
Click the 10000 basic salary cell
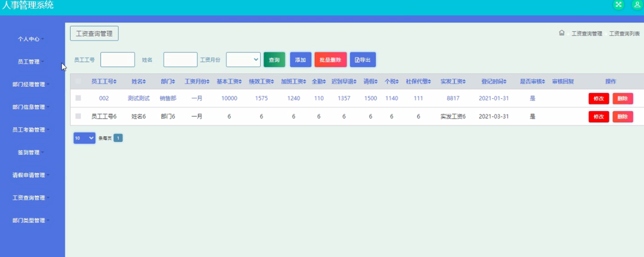tap(229, 98)
